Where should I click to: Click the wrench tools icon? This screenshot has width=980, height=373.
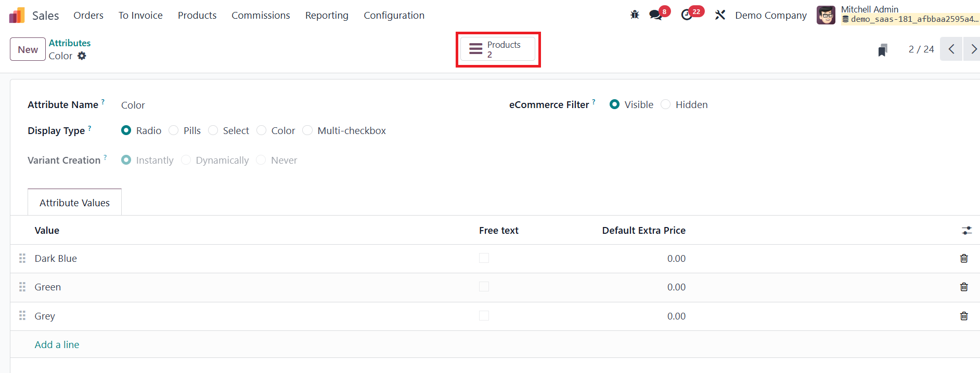coord(720,15)
